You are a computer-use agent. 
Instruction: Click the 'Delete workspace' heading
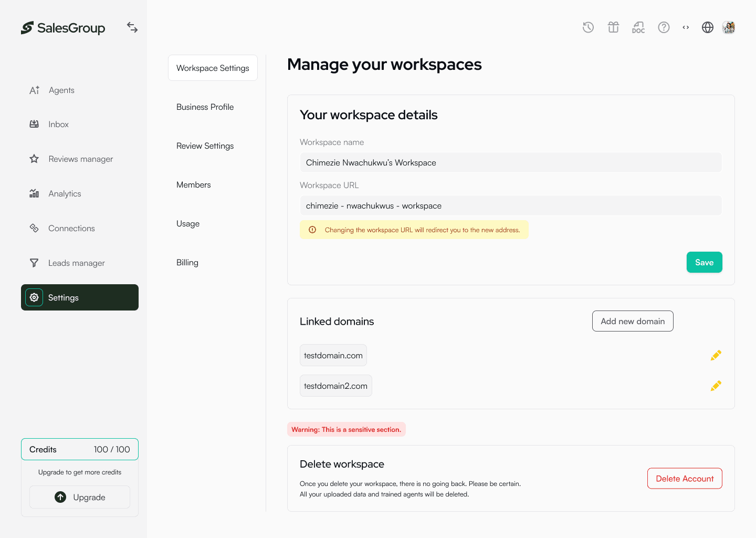(x=342, y=464)
